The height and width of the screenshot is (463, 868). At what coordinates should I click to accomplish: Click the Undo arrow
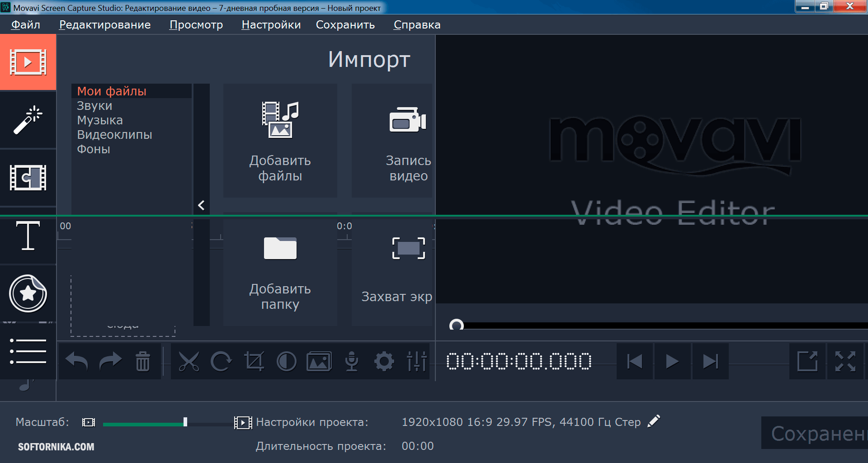(x=76, y=361)
